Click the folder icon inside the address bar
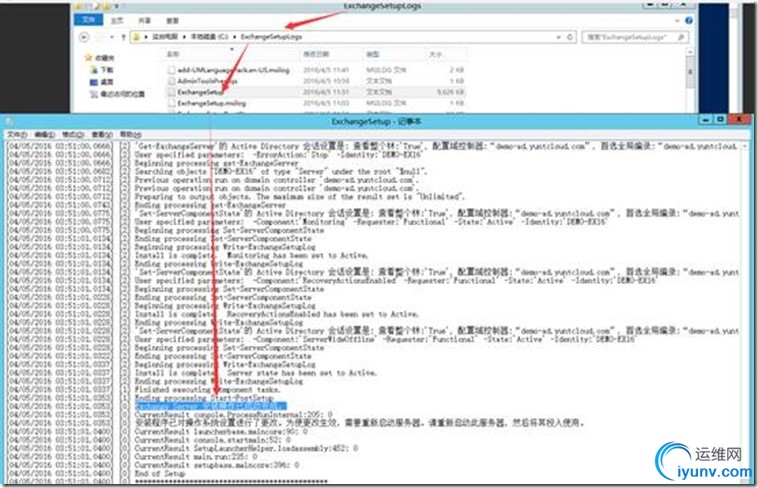Viewport: 758px width, 488px height. click(137, 37)
